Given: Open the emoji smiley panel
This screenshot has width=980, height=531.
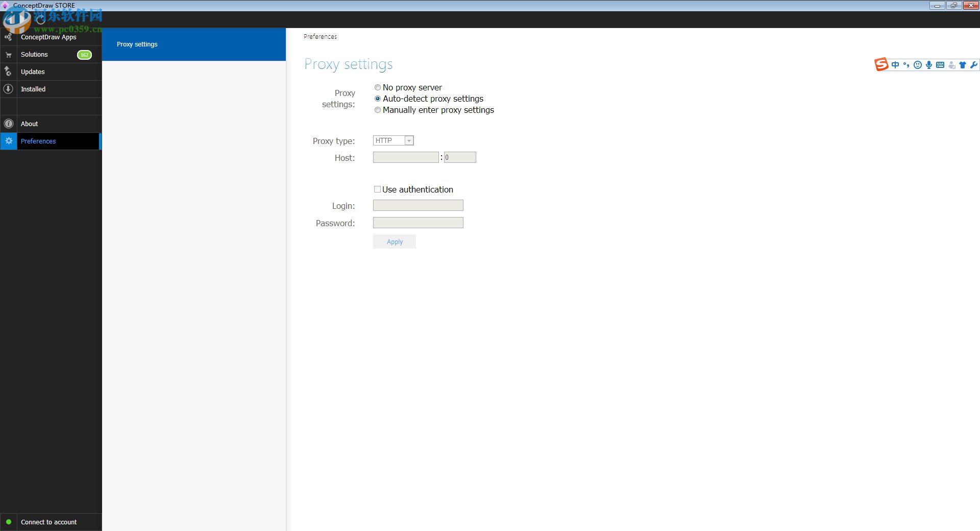Looking at the screenshot, I should (x=917, y=65).
